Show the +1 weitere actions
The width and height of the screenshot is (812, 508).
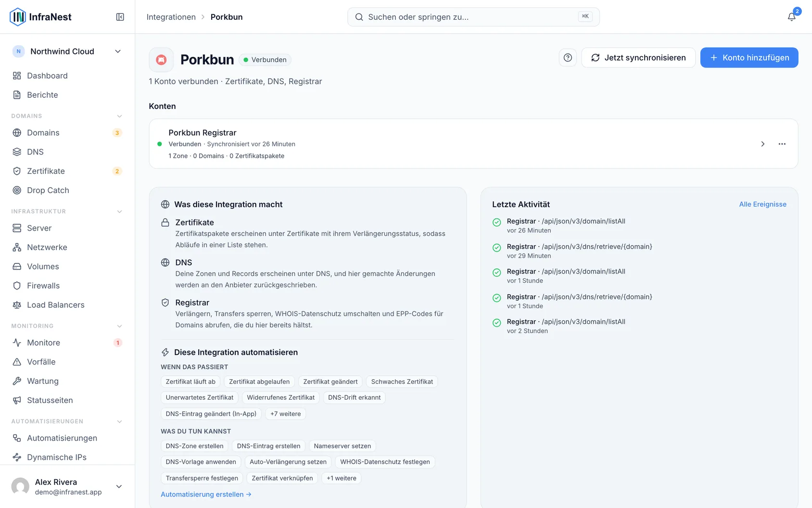[342, 478]
